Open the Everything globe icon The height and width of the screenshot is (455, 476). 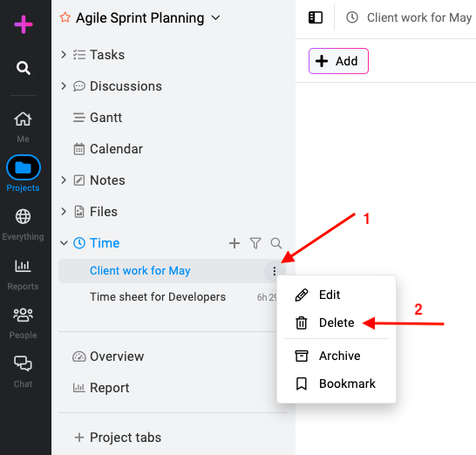(23, 216)
